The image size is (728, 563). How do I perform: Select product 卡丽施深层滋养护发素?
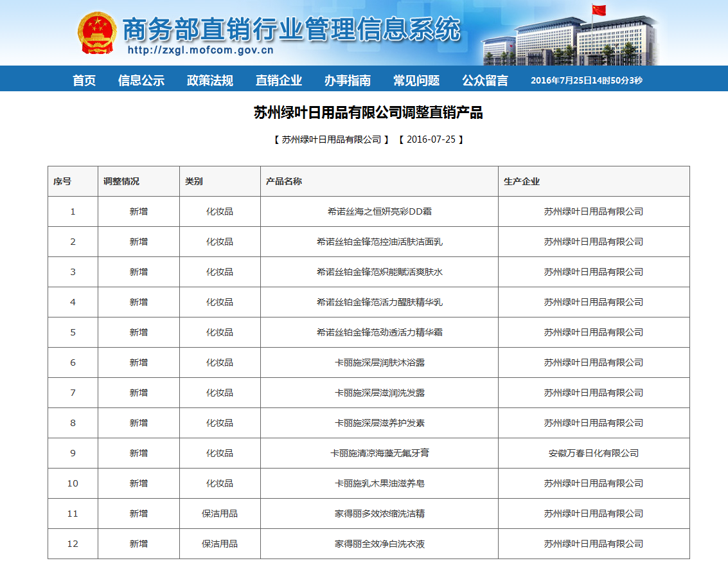coord(379,423)
